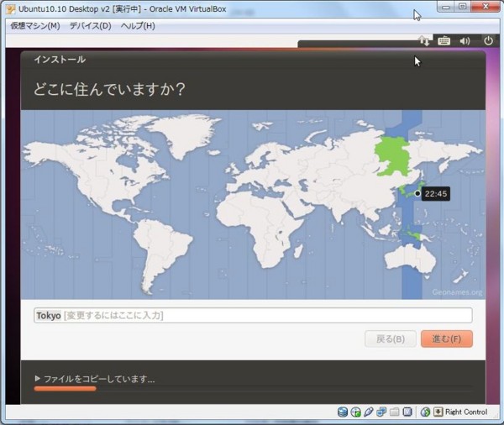Image resolution: width=504 pixels, height=425 pixels.
Task: Click Right Control host key label
Action: click(x=466, y=412)
